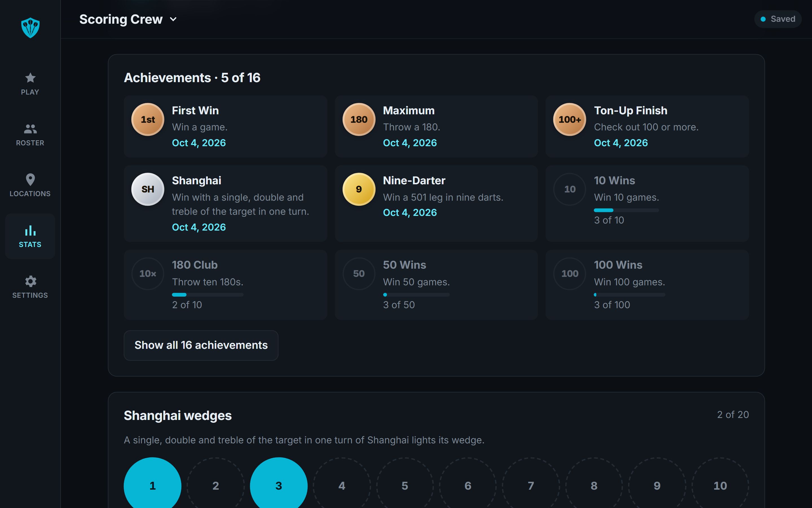Click the "Win a 501 leg in nine darts." text
812x508 pixels.
tap(443, 197)
